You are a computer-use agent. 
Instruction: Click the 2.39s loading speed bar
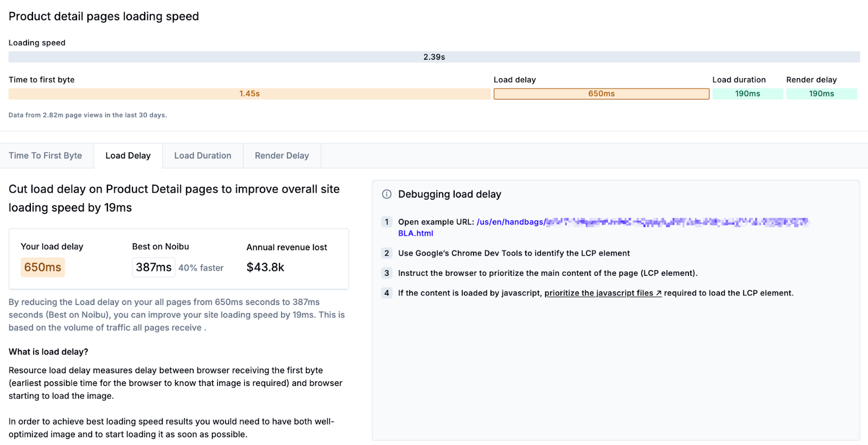tap(434, 57)
